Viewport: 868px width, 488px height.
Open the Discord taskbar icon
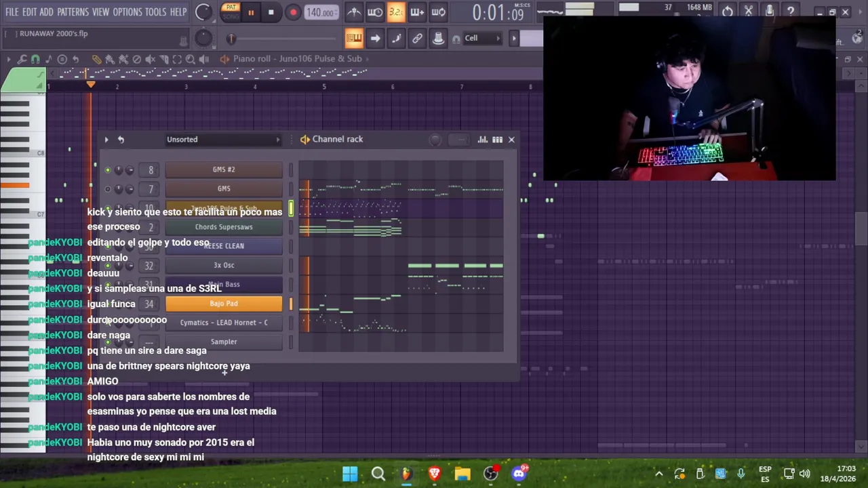coord(519,474)
